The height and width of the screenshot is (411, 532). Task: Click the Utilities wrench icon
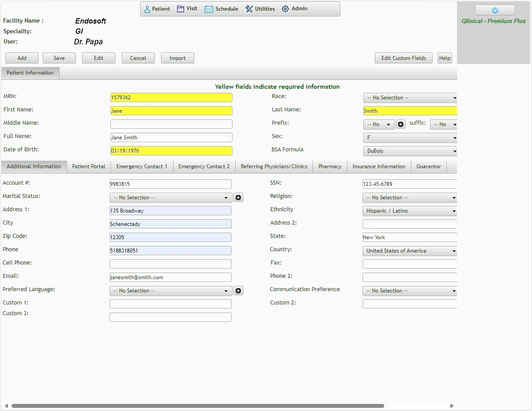(x=250, y=8)
